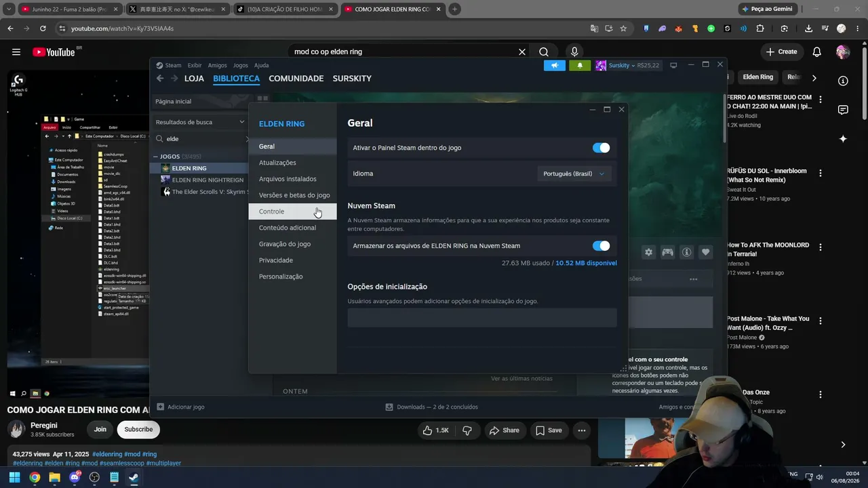Toggle Steam Cloud storage for ELDEN RING
The width and height of the screenshot is (868, 488).
[x=601, y=246]
